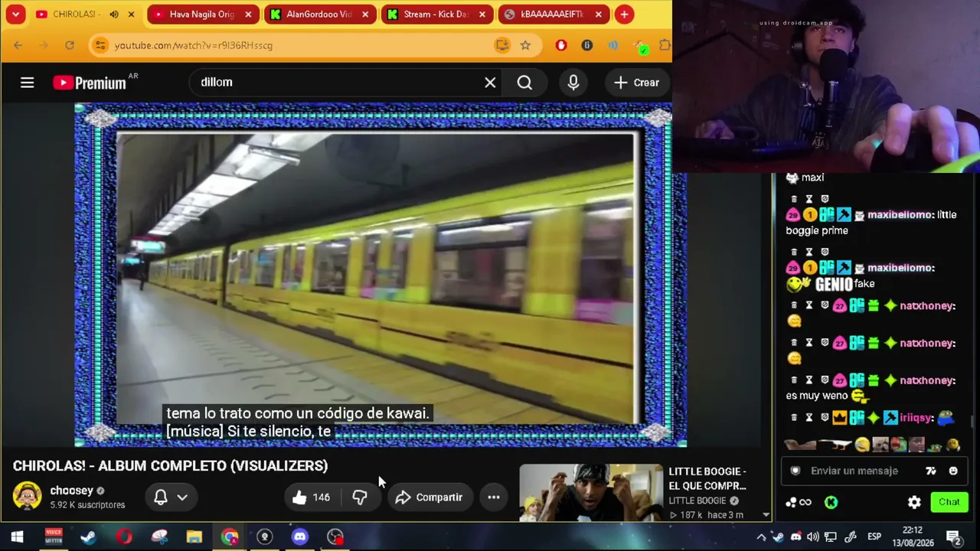The height and width of the screenshot is (551, 980).
Task: Open the browser extensions puzzle menu
Action: [x=665, y=45]
